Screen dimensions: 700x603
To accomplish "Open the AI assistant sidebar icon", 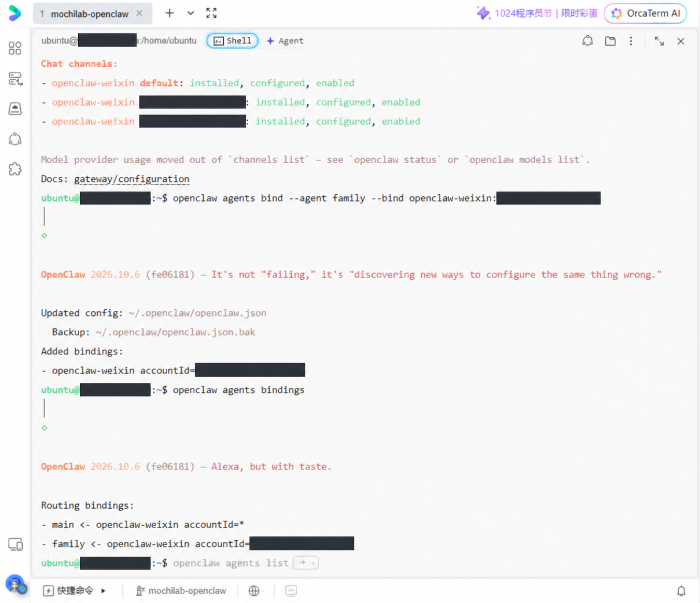I will tap(15, 139).
